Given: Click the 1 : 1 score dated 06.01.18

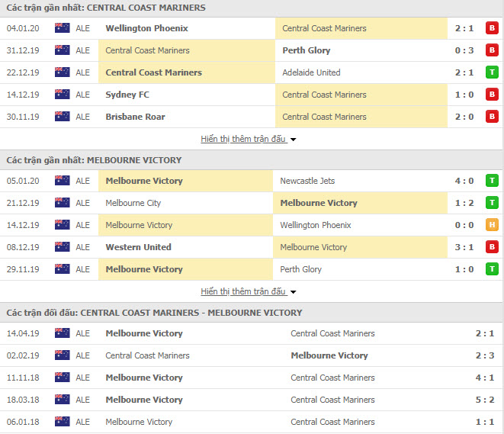Looking at the screenshot, I should [x=485, y=422].
